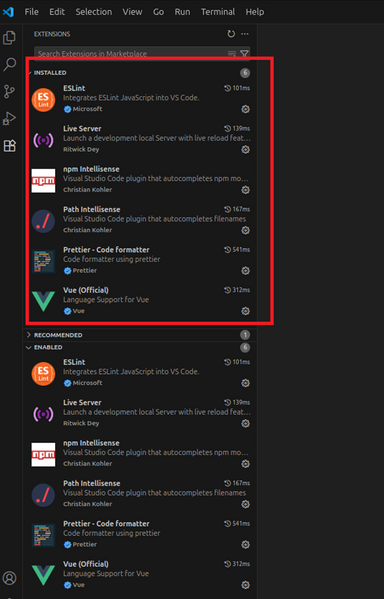This screenshot has width=384, height=599.
Task: Open manage gear for Live Server under Enabled
Action: coord(245,424)
